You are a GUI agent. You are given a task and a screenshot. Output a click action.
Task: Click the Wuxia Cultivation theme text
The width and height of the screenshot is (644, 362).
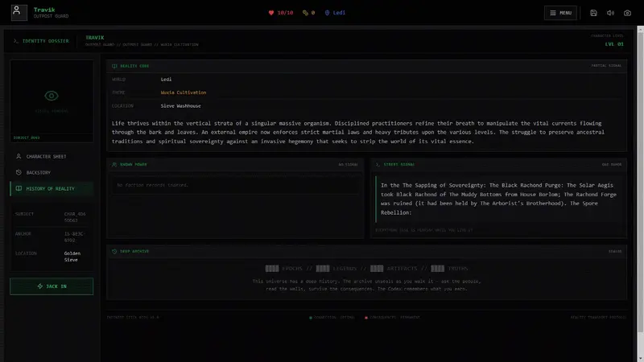pyautogui.click(x=184, y=93)
